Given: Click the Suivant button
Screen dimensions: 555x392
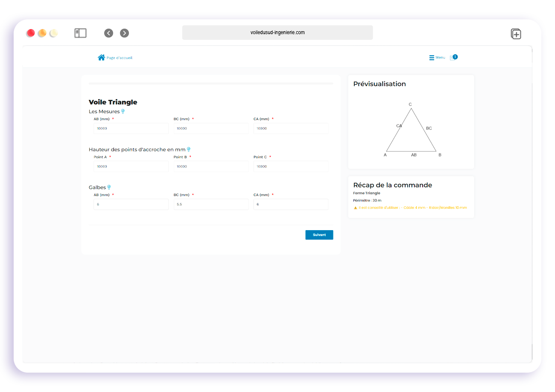Looking at the screenshot, I should (x=319, y=235).
